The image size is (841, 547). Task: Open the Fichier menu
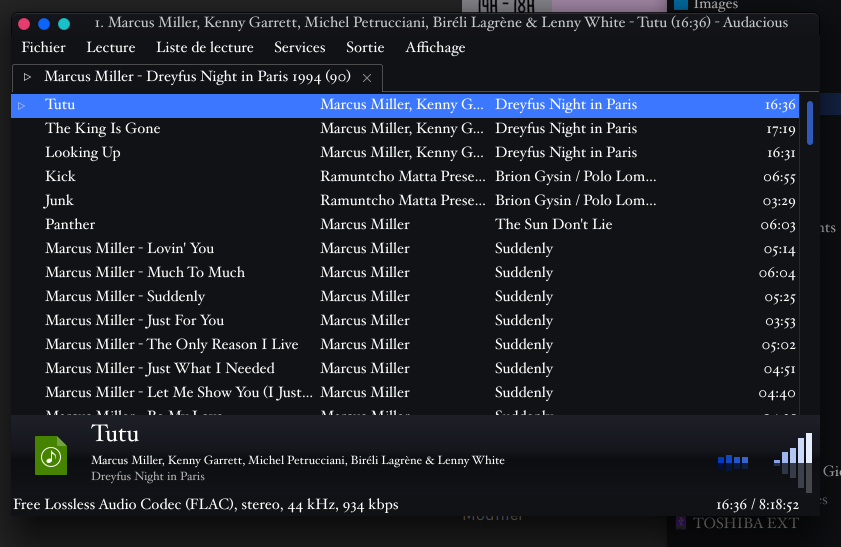tap(43, 47)
